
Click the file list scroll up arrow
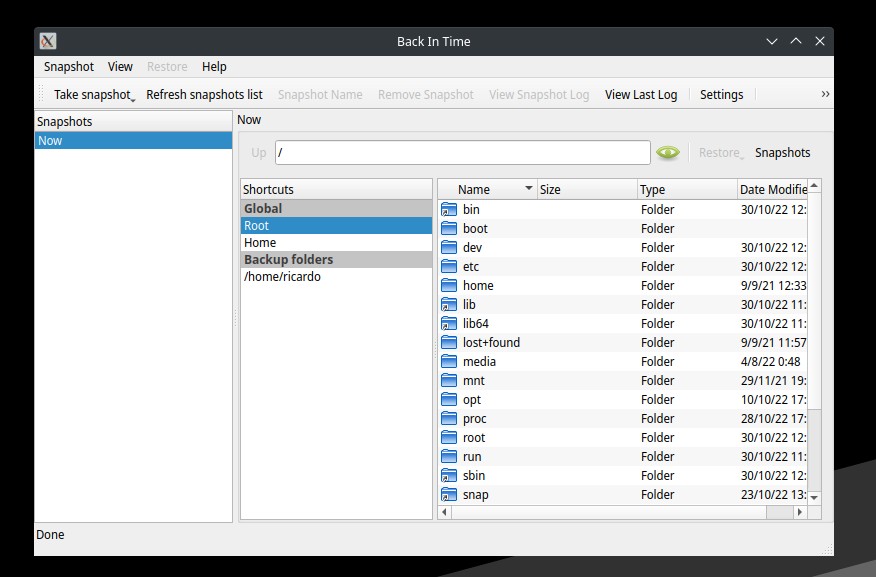point(815,185)
